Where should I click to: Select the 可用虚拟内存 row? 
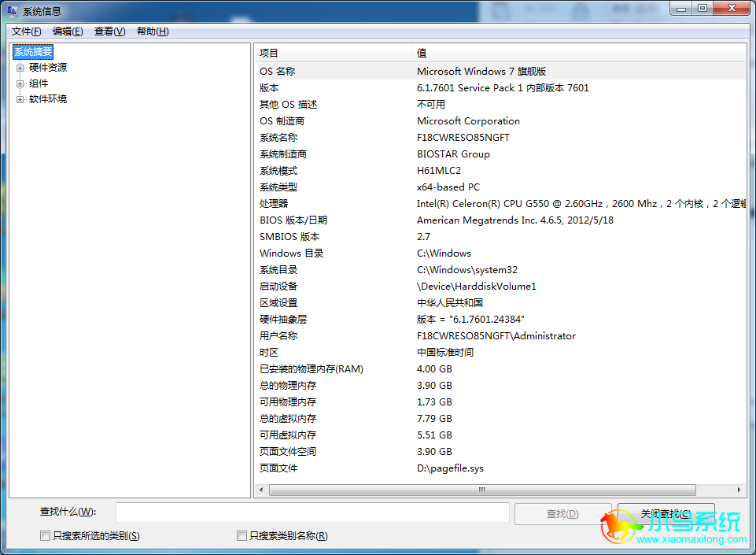pos(500,435)
